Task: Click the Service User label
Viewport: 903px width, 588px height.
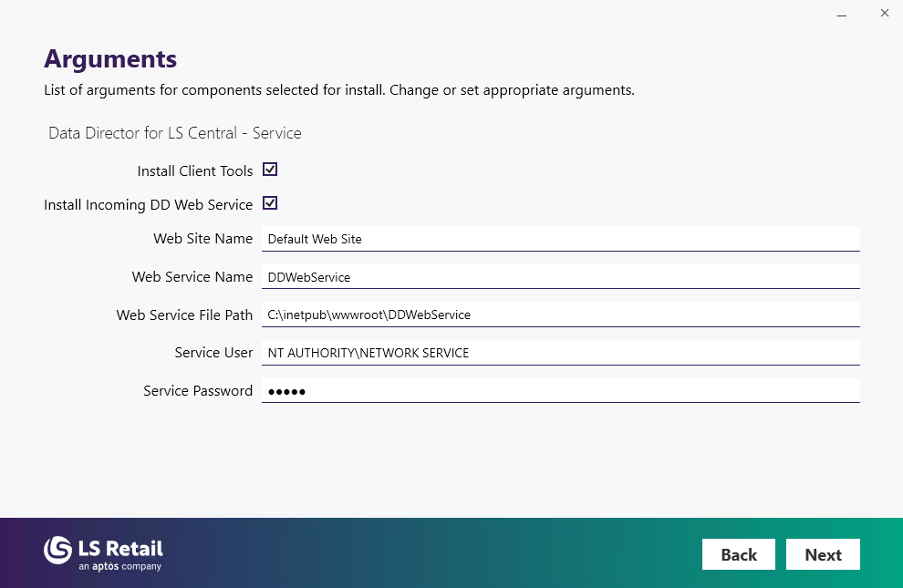Action: [x=213, y=353]
